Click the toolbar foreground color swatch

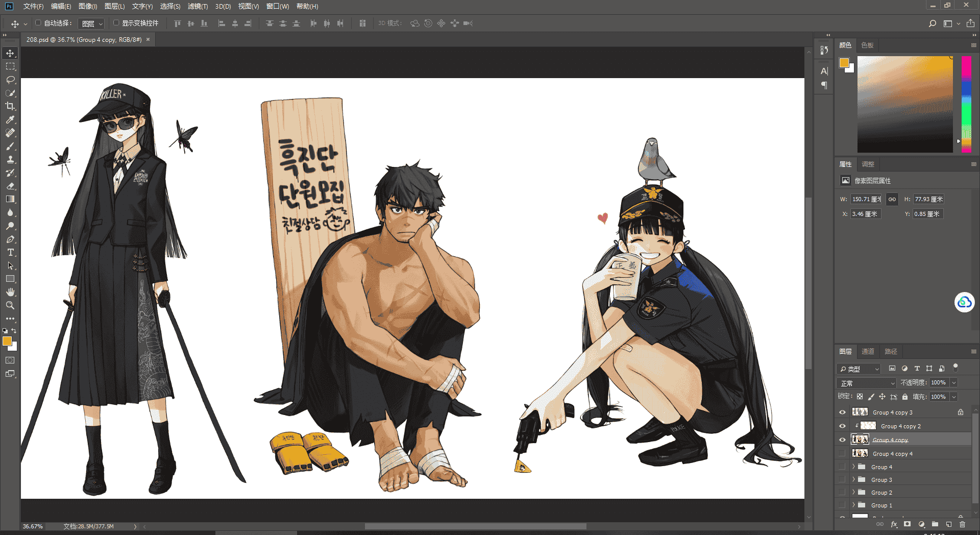[x=7, y=341]
